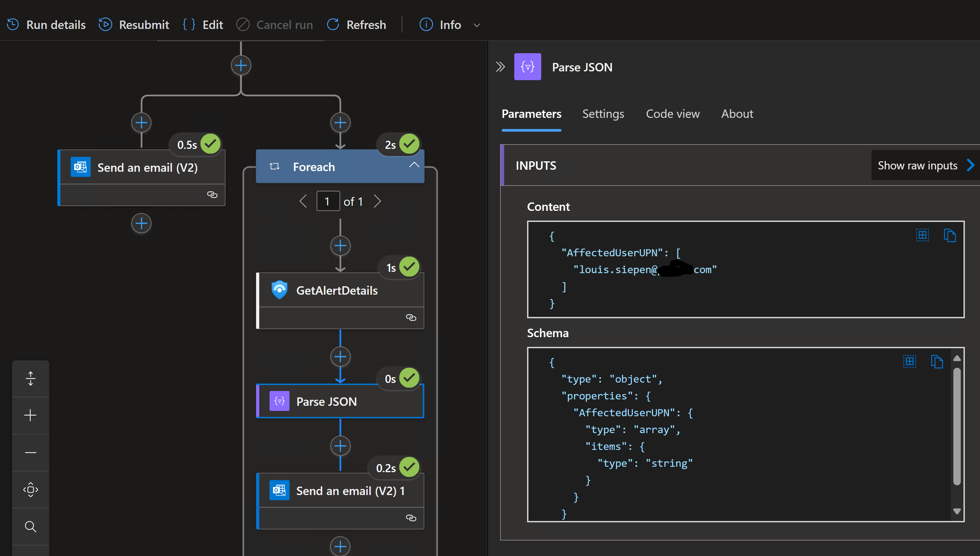Add a step above GetAlertDetails
This screenshot has width=980, height=556.
pyautogui.click(x=340, y=246)
